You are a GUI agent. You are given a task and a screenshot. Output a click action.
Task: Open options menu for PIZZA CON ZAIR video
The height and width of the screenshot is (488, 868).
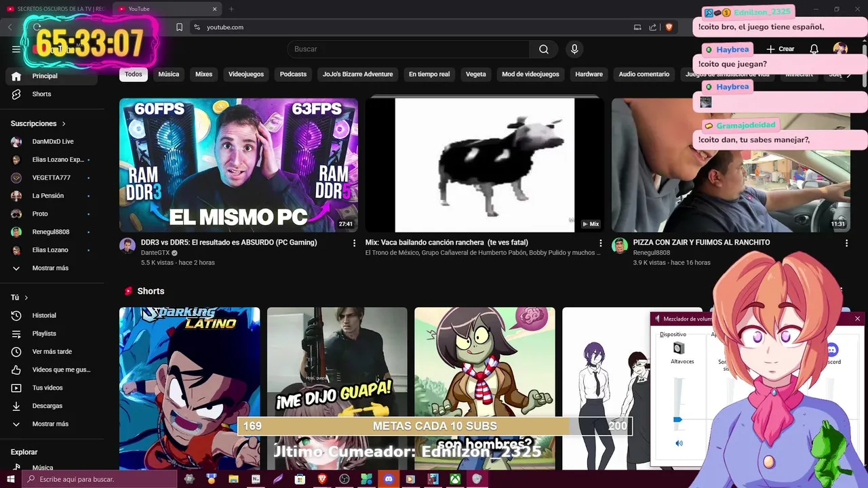pyautogui.click(x=846, y=243)
